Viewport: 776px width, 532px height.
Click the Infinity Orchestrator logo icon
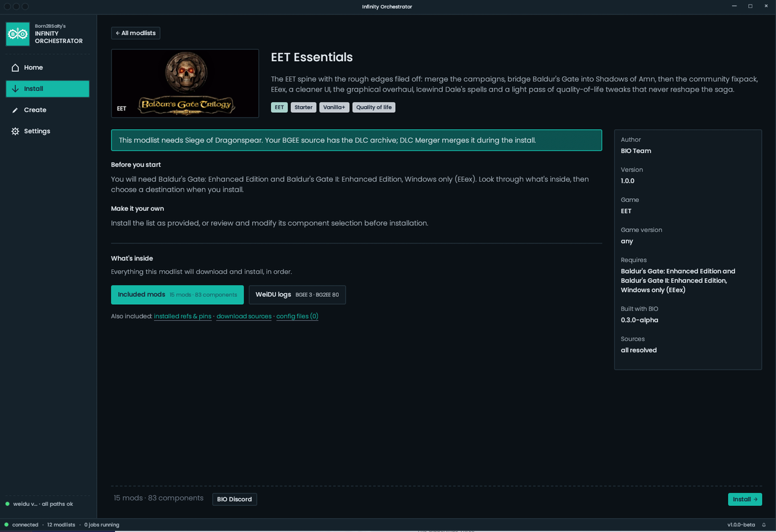[18, 34]
